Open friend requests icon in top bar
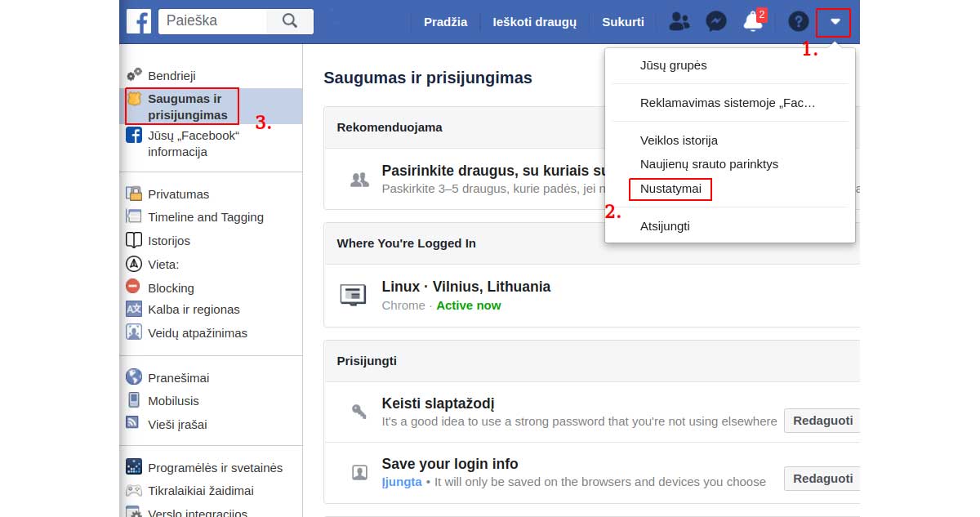This screenshot has width=980, height=517. [679, 22]
